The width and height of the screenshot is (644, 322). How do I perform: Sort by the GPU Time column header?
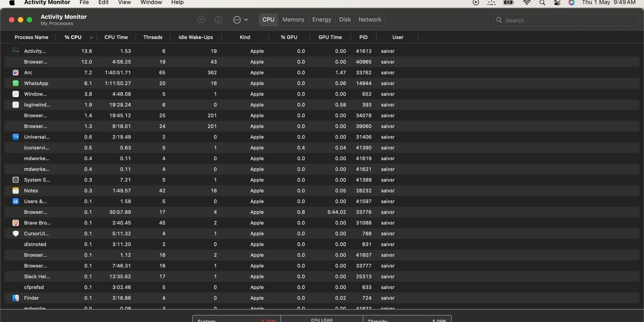[330, 37]
